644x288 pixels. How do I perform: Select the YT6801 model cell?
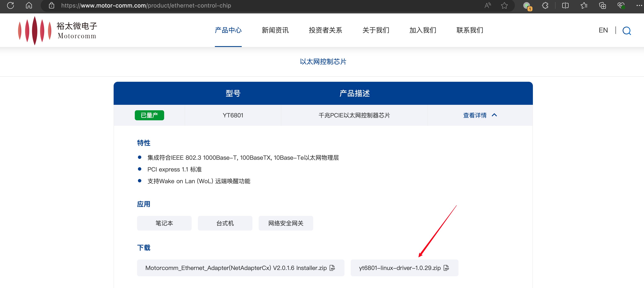coord(233,115)
